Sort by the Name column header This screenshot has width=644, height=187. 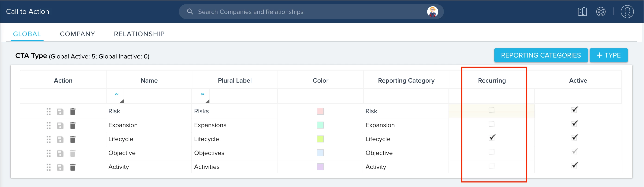(149, 81)
